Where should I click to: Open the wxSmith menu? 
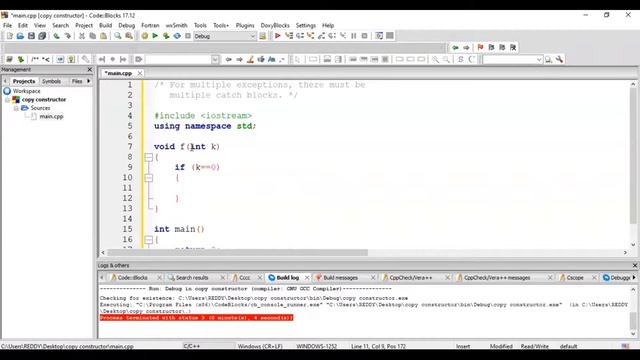pyautogui.click(x=176, y=25)
